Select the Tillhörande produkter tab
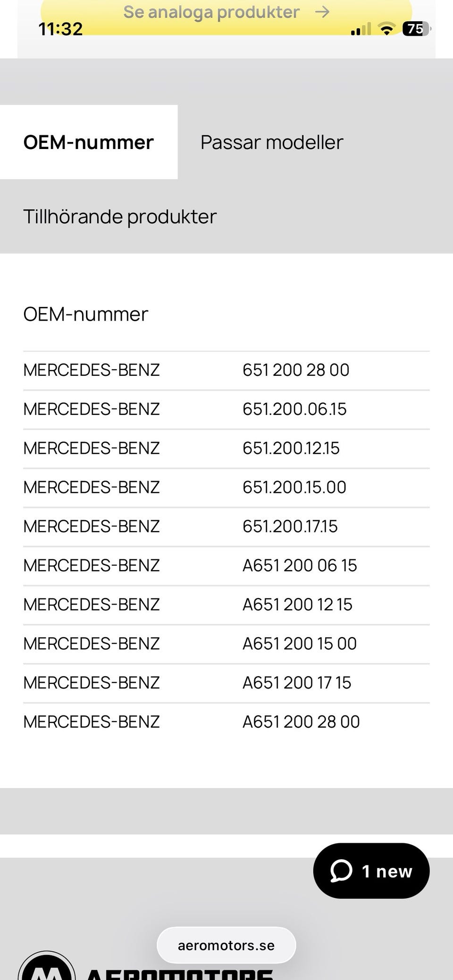 click(120, 216)
